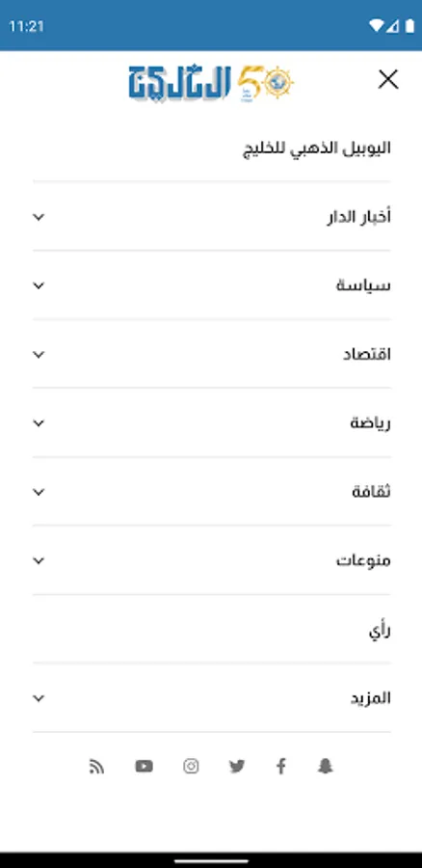The height and width of the screenshot is (868, 422).
Task: Open the Instagram icon
Action: coord(191,766)
